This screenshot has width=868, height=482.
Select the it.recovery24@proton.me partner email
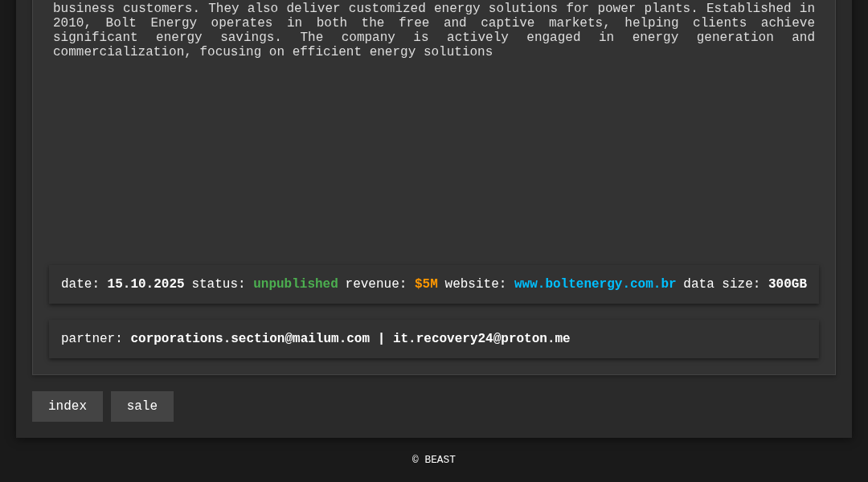tap(481, 338)
